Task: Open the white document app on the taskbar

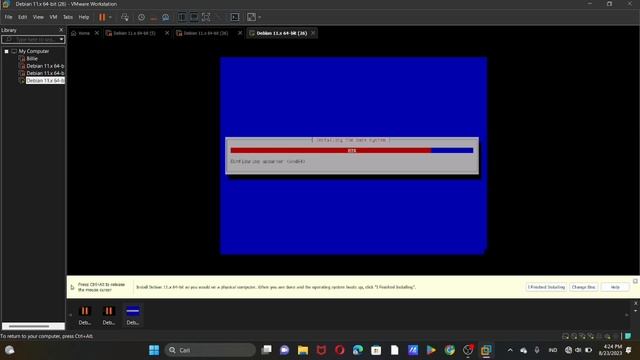Action: point(394,350)
